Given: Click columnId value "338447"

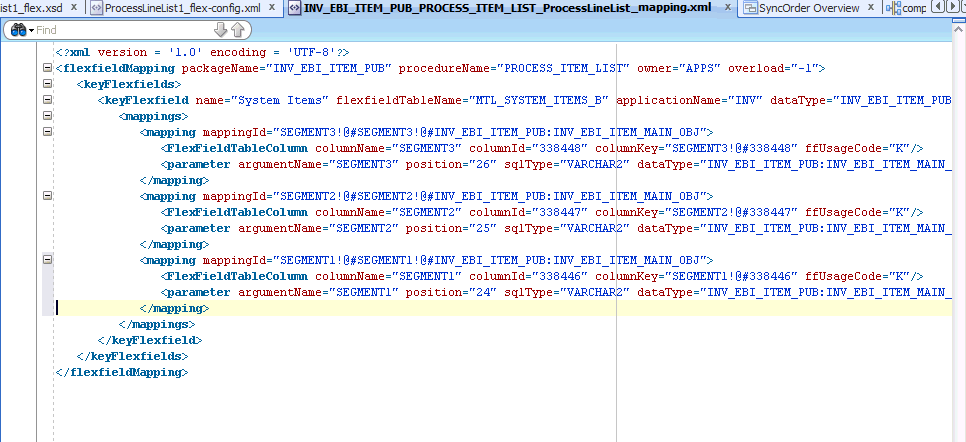Looking at the screenshot, I should point(562,213).
